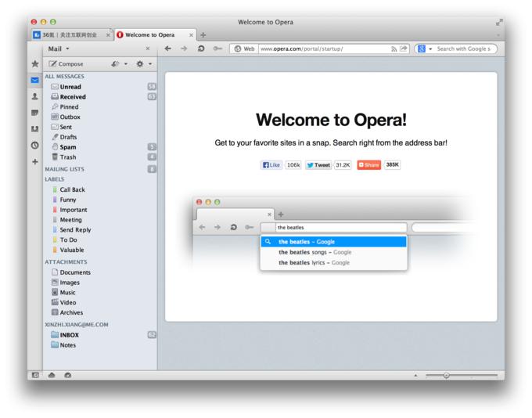Open a new tab with plus button

click(x=203, y=35)
